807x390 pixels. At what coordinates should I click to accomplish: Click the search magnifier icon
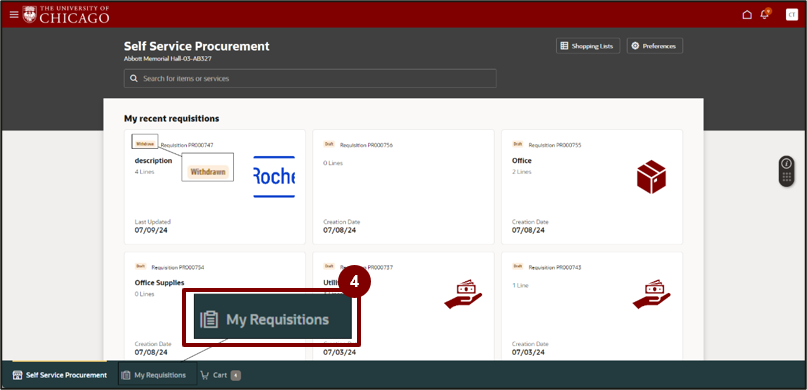tap(134, 79)
